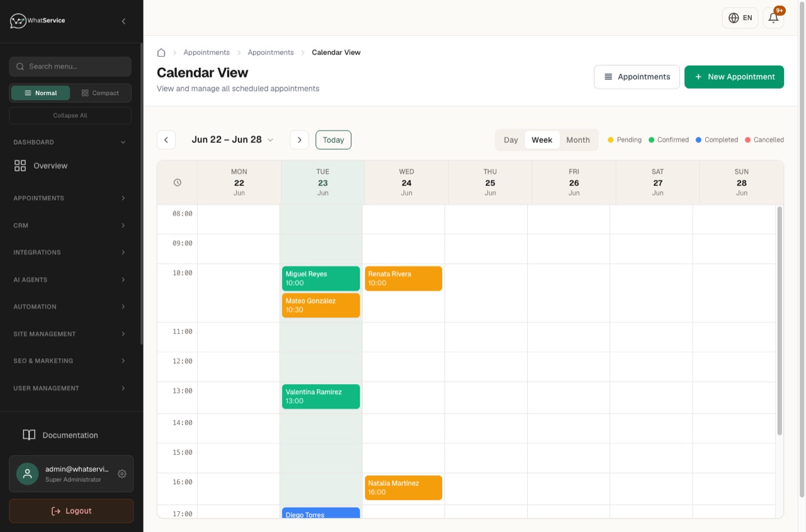Expand the Integrations menu section
This screenshot has width=806, height=532.
click(70, 252)
